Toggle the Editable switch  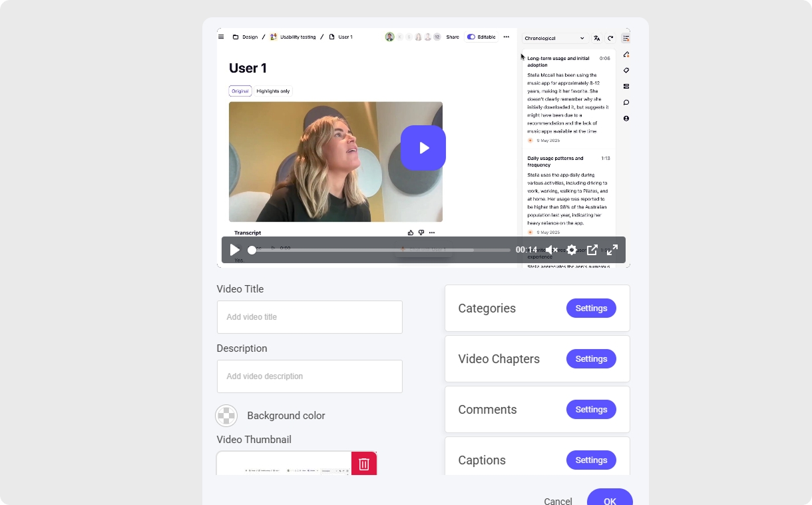pos(471,37)
